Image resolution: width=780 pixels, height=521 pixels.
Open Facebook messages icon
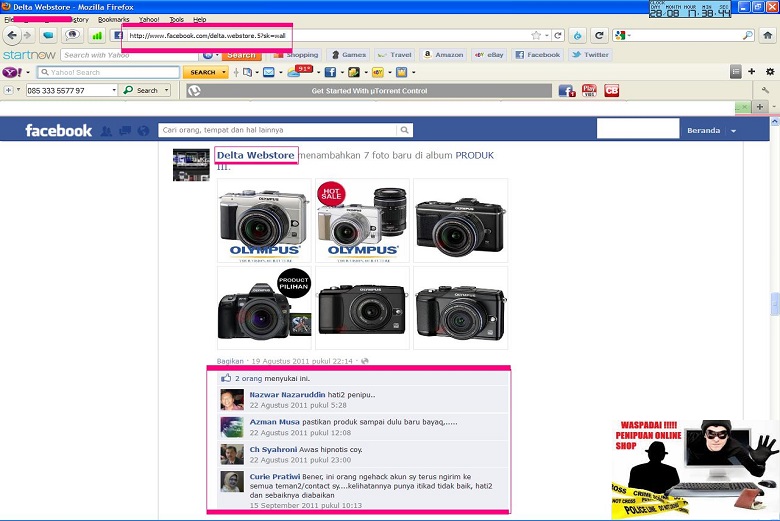125,130
